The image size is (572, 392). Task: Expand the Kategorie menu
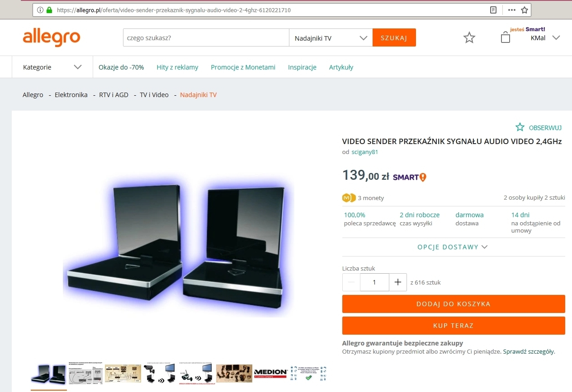[52, 67]
